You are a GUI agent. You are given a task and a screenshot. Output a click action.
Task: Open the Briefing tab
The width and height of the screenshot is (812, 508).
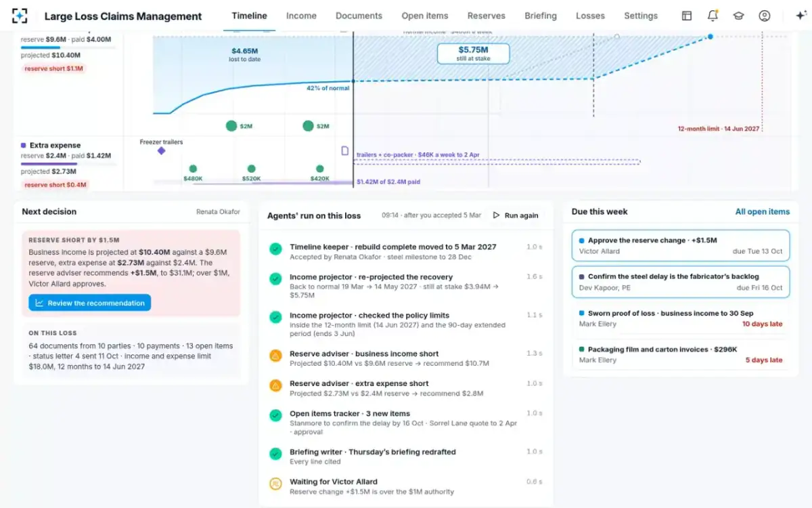pyautogui.click(x=541, y=16)
